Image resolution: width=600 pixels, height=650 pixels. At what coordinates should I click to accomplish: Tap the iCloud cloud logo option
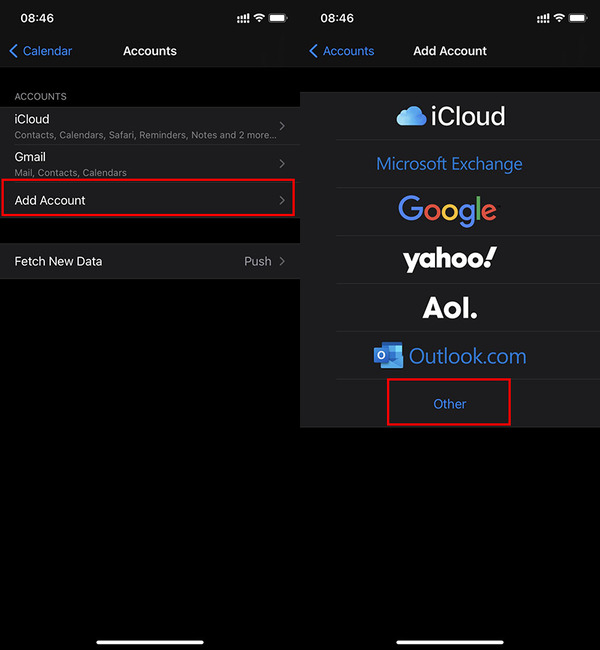pos(450,116)
